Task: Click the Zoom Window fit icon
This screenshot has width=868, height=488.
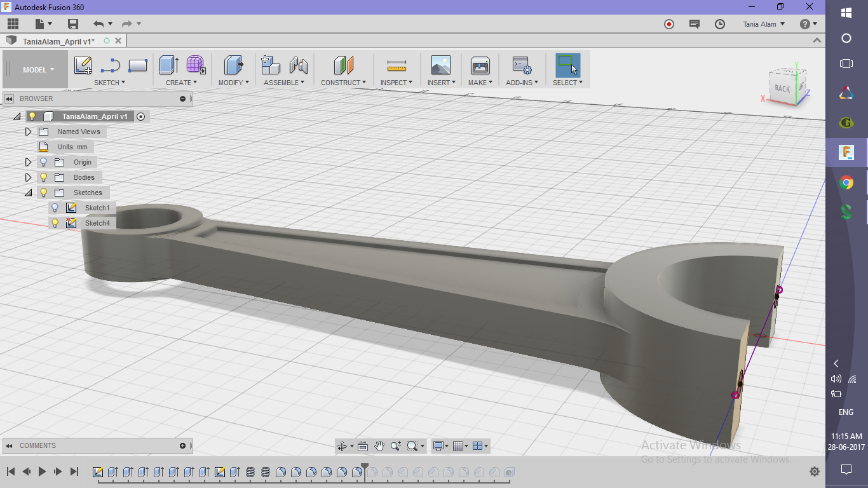Action: click(x=412, y=446)
